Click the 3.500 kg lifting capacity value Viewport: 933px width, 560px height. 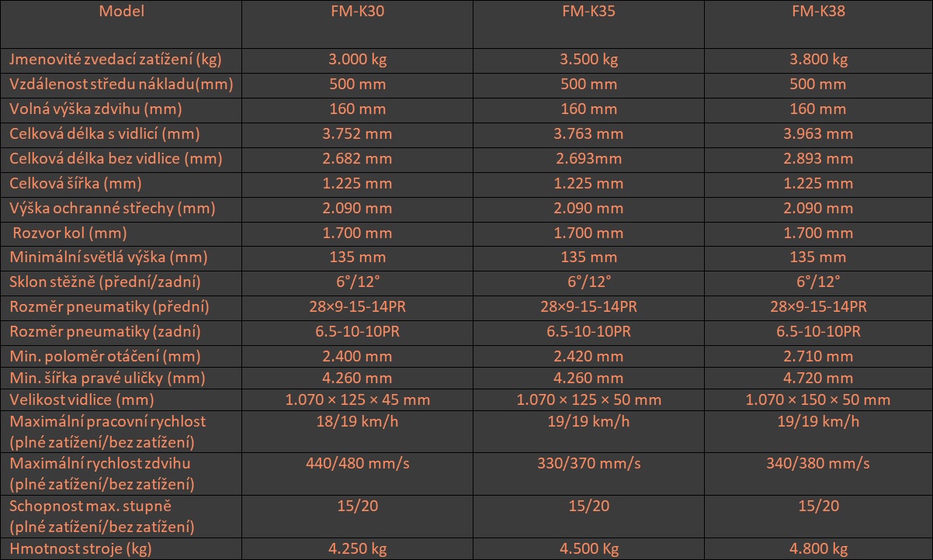tap(588, 60)
